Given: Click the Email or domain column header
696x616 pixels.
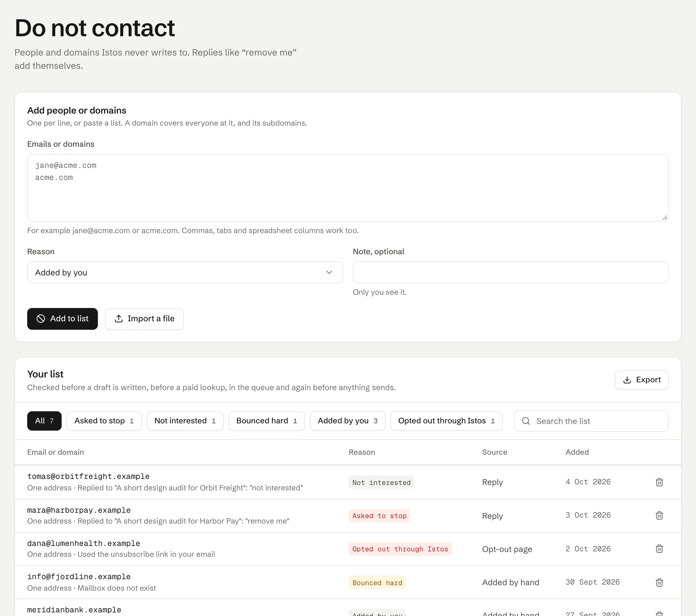Looking at the screenshot, I should point(56,452).
